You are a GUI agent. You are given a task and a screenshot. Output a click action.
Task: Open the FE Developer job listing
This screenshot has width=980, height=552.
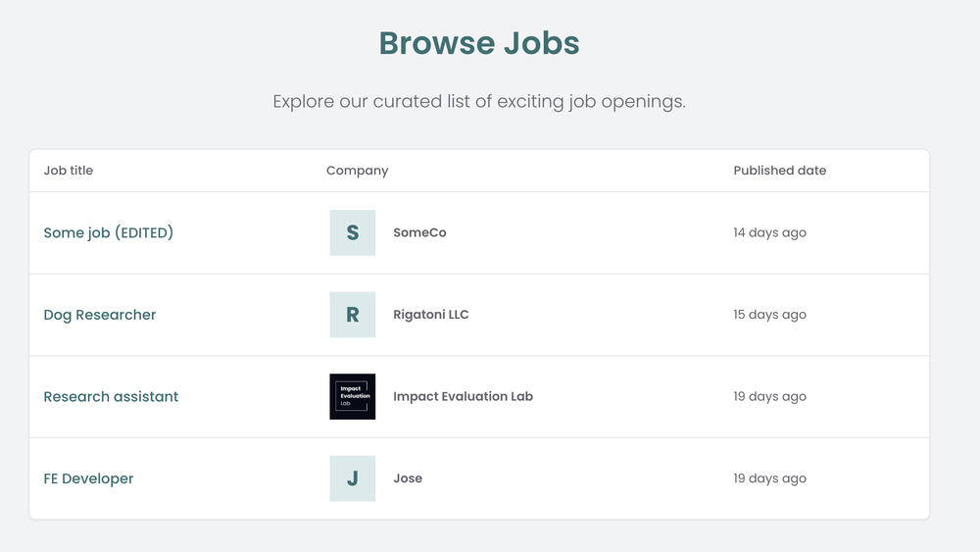coord(88,478)
